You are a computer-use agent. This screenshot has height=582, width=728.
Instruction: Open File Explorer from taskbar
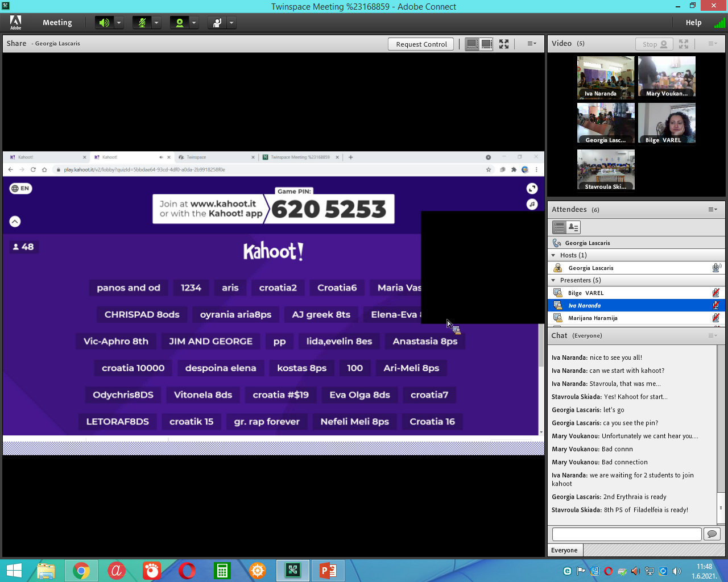tap(46, 571)
